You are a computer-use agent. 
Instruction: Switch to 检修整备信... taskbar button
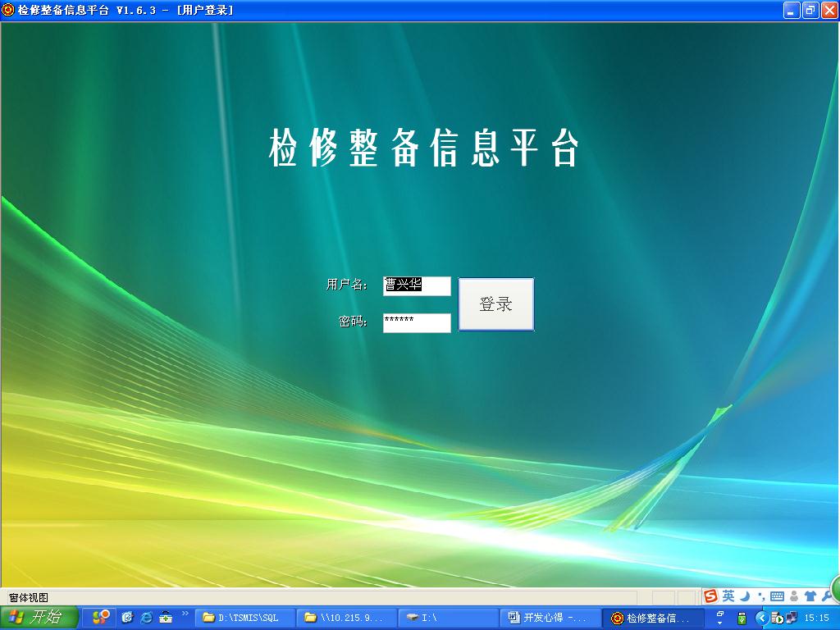tap(654, 618)
